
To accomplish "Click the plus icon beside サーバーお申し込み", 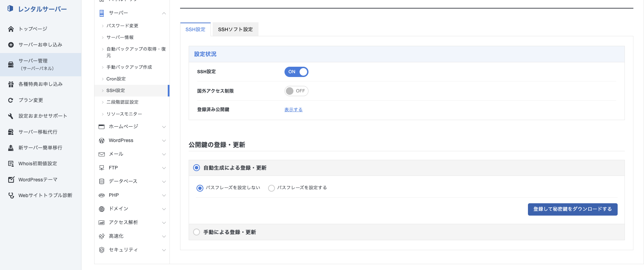I will [11, 45].
